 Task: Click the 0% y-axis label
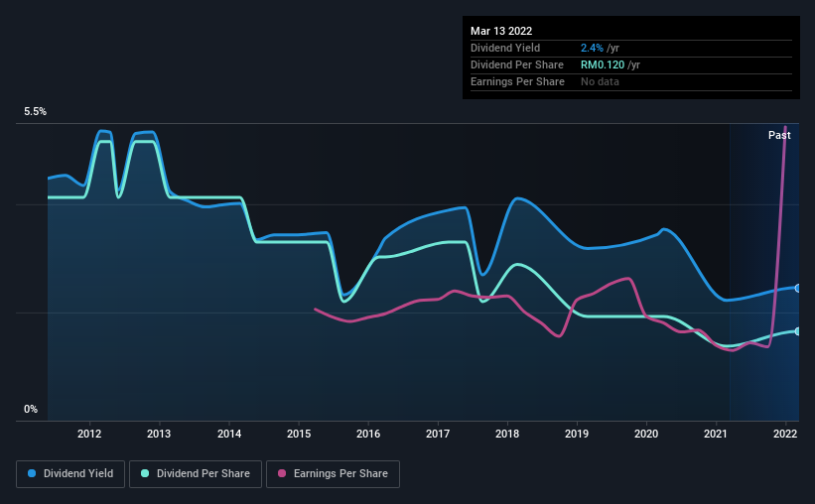31,410
